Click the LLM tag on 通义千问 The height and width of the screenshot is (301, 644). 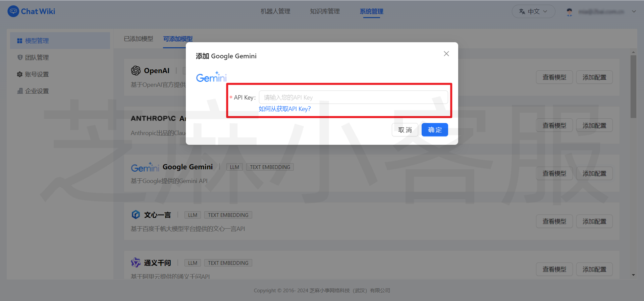click(x=193, y=263)
